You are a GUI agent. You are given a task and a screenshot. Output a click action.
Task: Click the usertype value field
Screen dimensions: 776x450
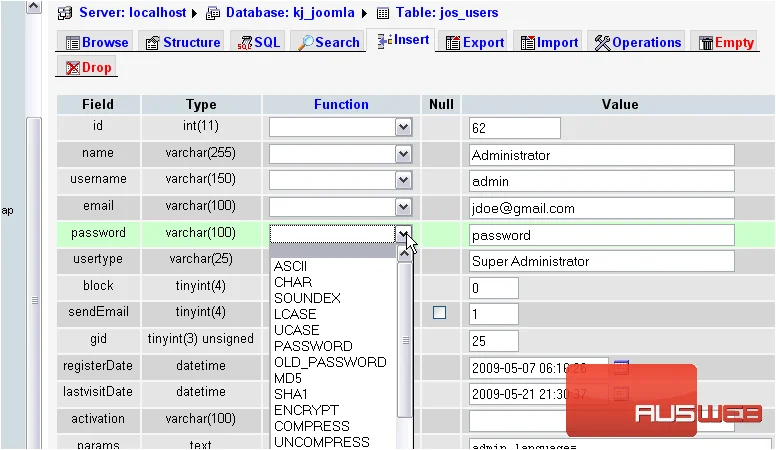tap(602, 261)
